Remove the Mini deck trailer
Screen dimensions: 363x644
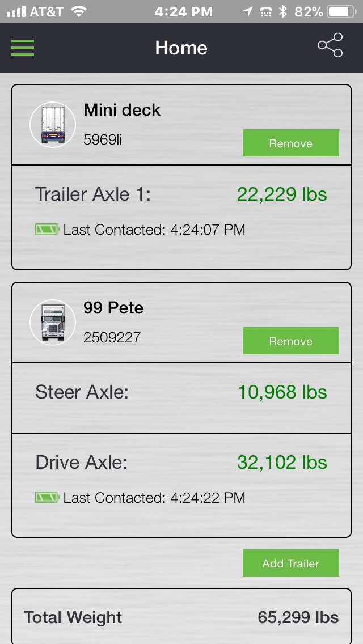(290, 143)
